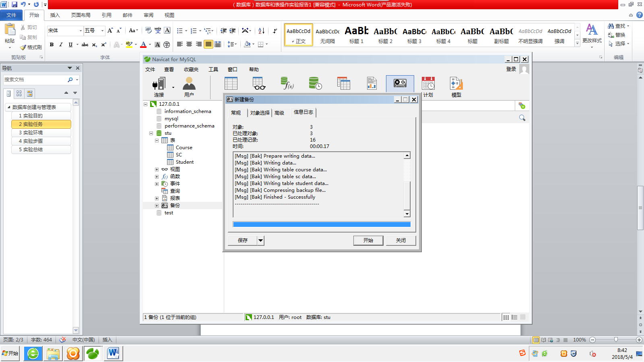Screen dimensions: 644x362
Task: Apply strikethrough formatting in Word
Action: coord(85,45)
